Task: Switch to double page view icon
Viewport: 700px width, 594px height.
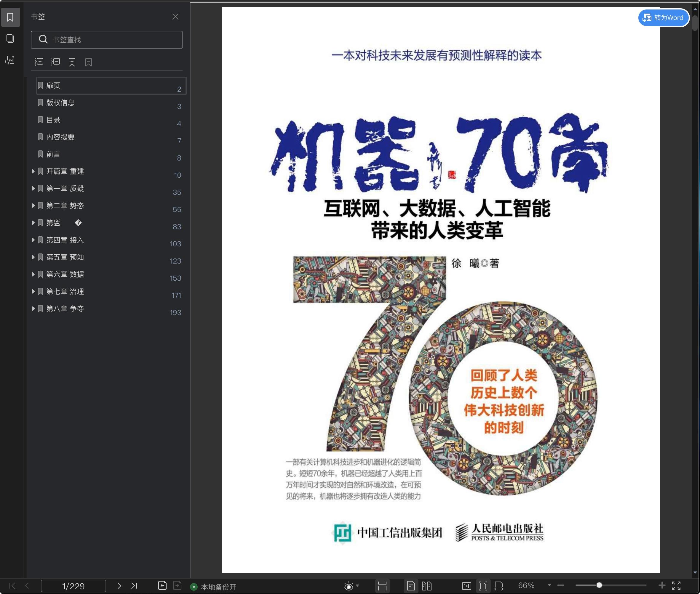Action: [427, 586]
